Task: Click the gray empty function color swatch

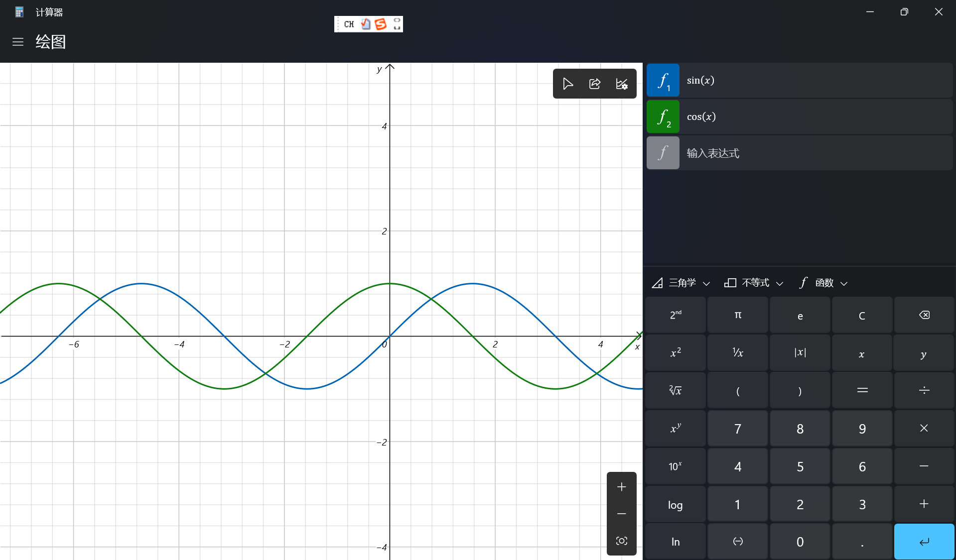Action: [x=663, y=153]
